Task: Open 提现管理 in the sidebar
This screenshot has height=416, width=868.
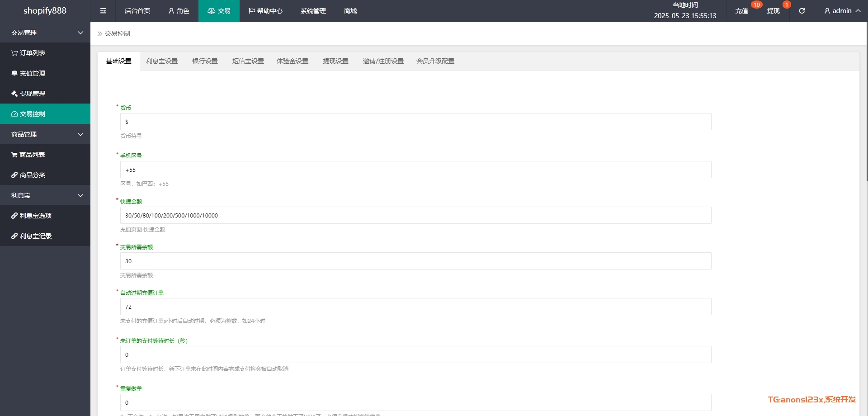Action: coord(45,94)
